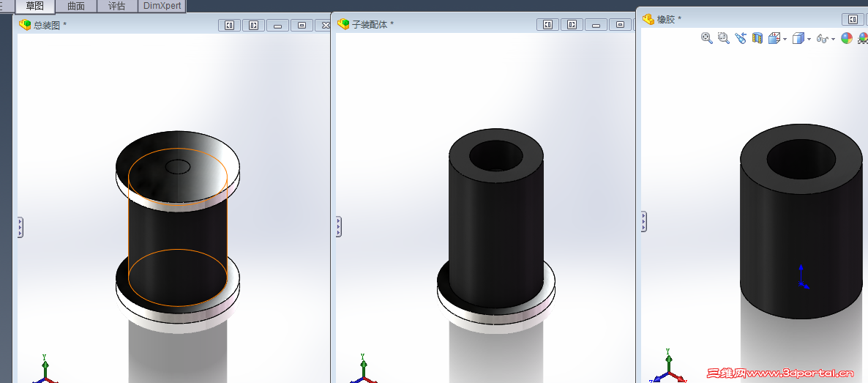Select Zoom to Area in 橡胶 window

(724, 38)
